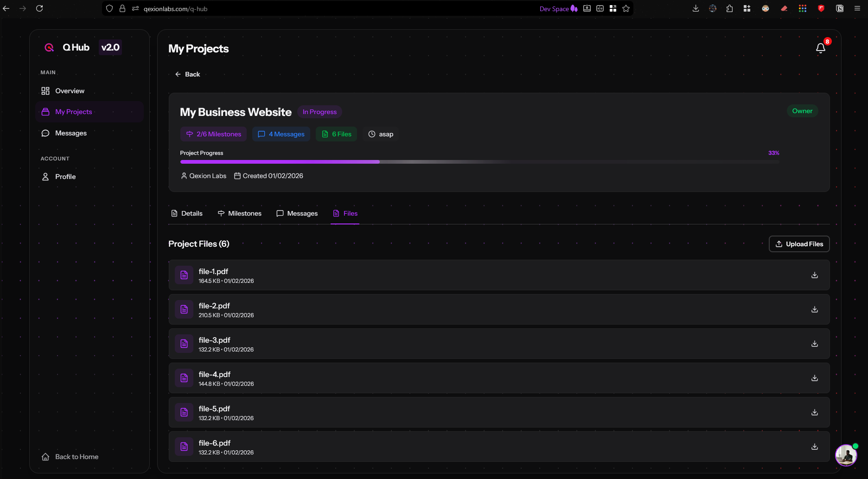This screenshot has width=868, height=479.
Task: Select the 2/6 Milestones badge
Action: tap(213, 134)
